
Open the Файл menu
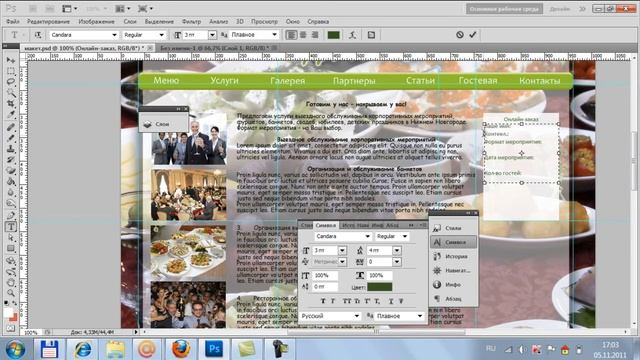pyautogui.click(x=13, y=22)
